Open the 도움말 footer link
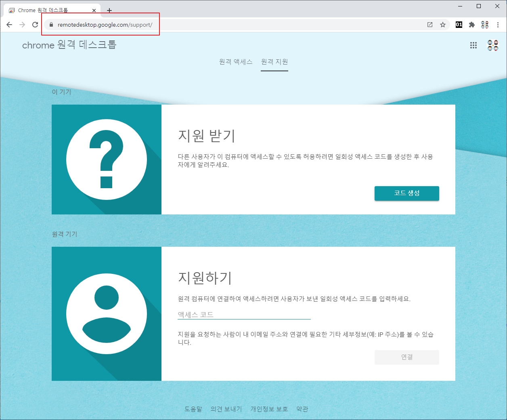The width and height of the screenshot is (507, 420). pyautogui.click(x=193, y=409)
